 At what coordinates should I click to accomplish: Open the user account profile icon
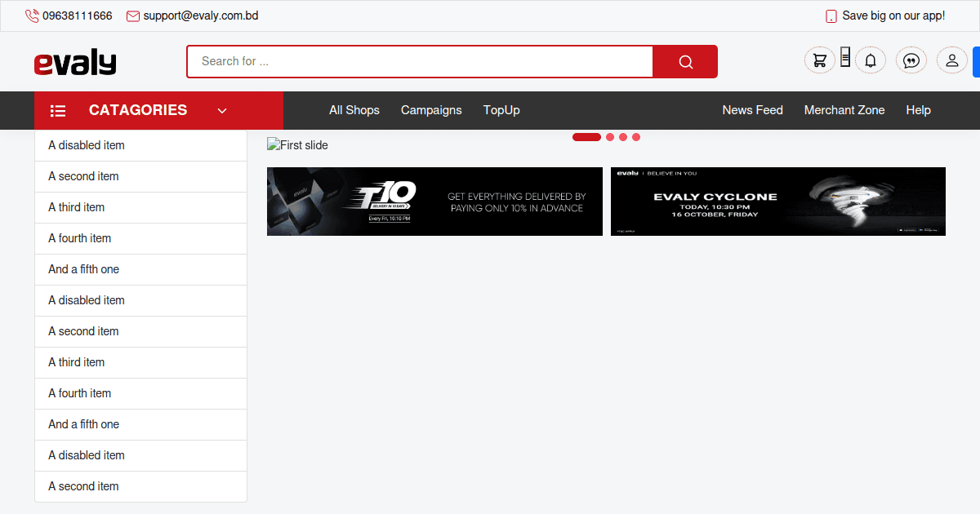tap(952, 60)
